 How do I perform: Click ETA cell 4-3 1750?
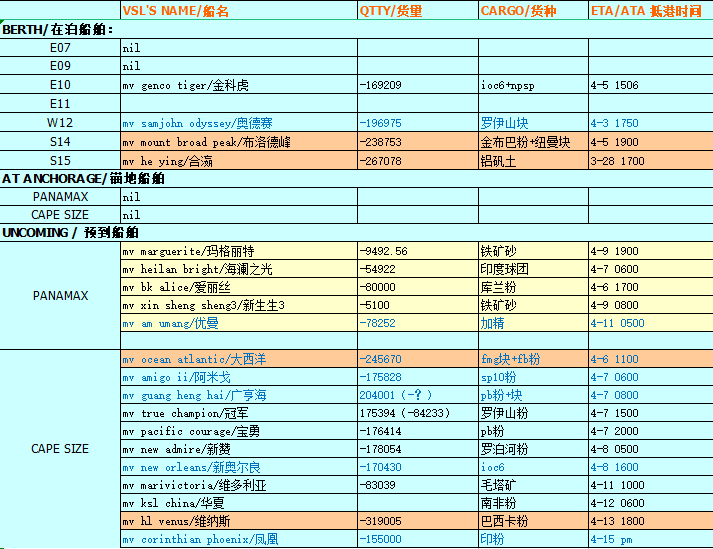point(651,123)
